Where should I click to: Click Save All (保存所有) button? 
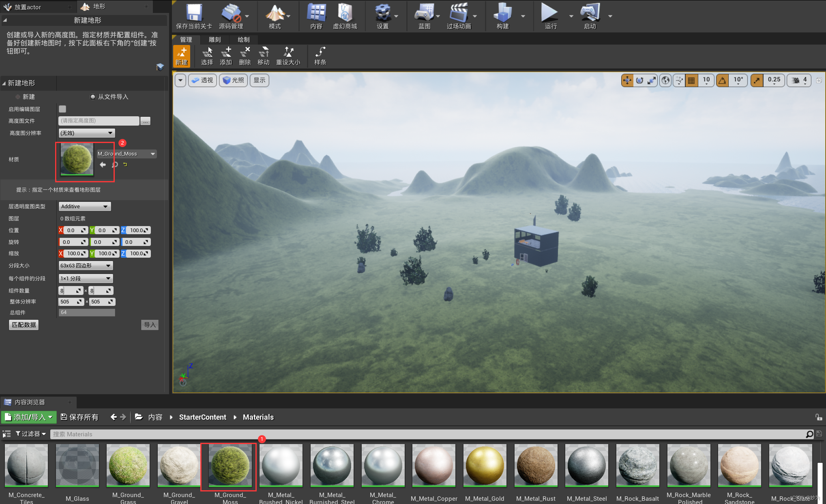coord(79,417)
